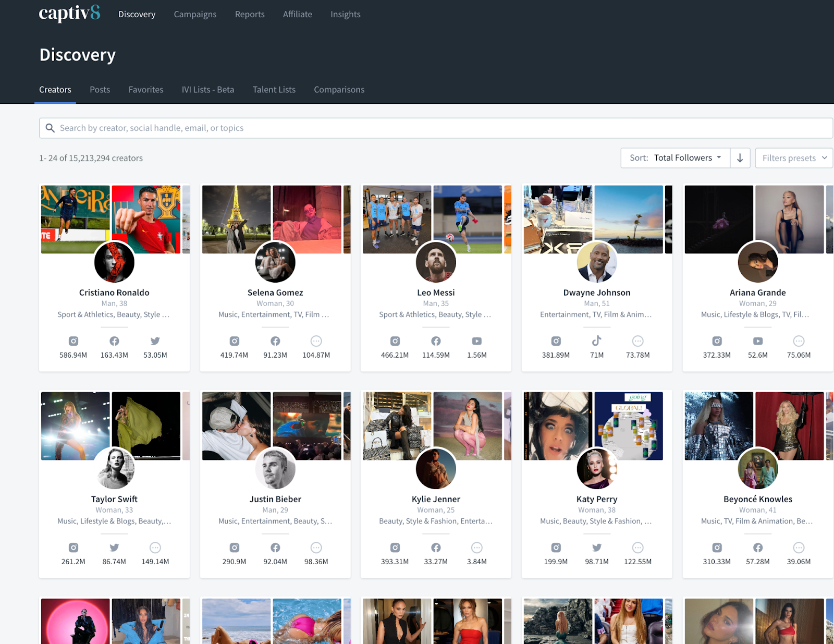Open Selena Gomez's profile name link
The height and width of the screenshot is (644, 834).
[275, 293]
